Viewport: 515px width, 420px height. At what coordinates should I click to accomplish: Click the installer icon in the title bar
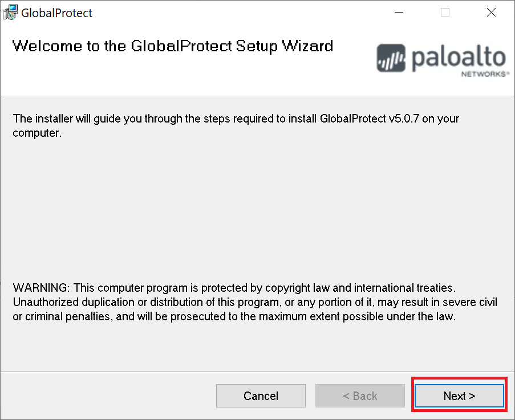(x=9, y=11)
